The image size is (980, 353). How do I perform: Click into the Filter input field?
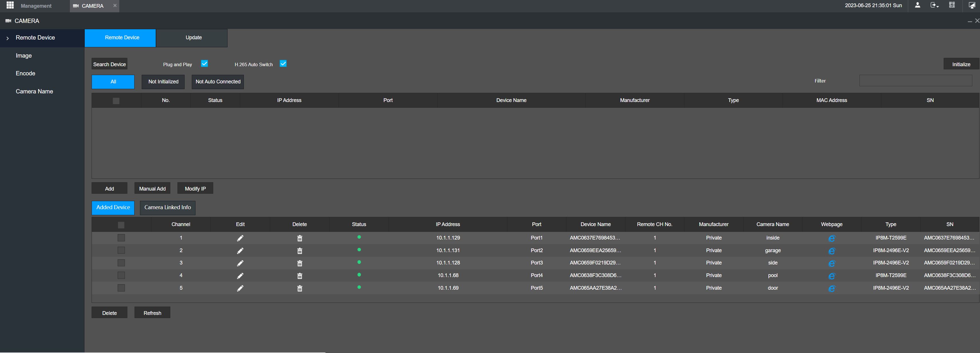pos(915,80)
